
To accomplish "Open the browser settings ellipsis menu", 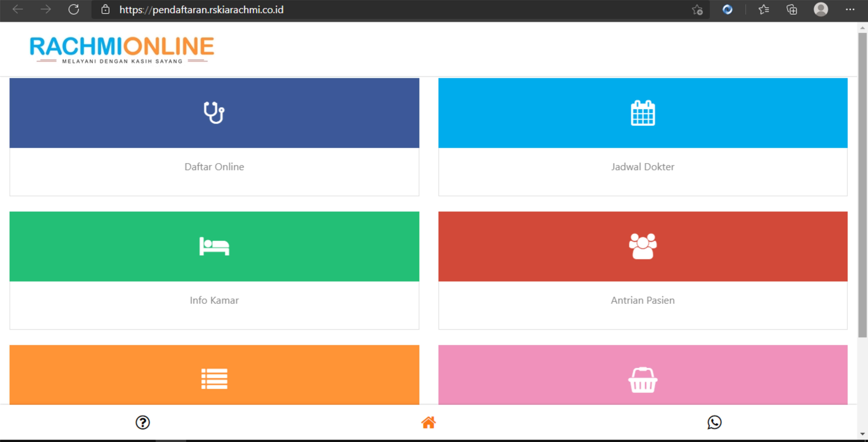I will coord(850,9).
